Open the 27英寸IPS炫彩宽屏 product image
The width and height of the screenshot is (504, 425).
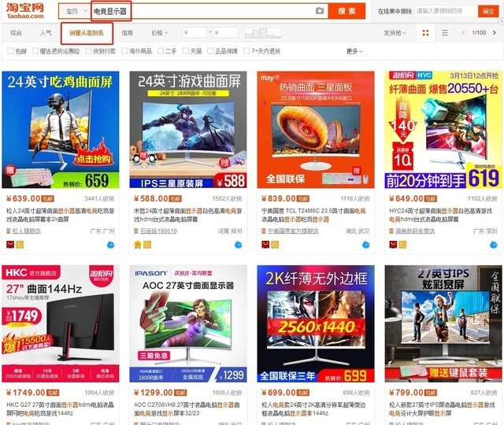tap(443, 323)
